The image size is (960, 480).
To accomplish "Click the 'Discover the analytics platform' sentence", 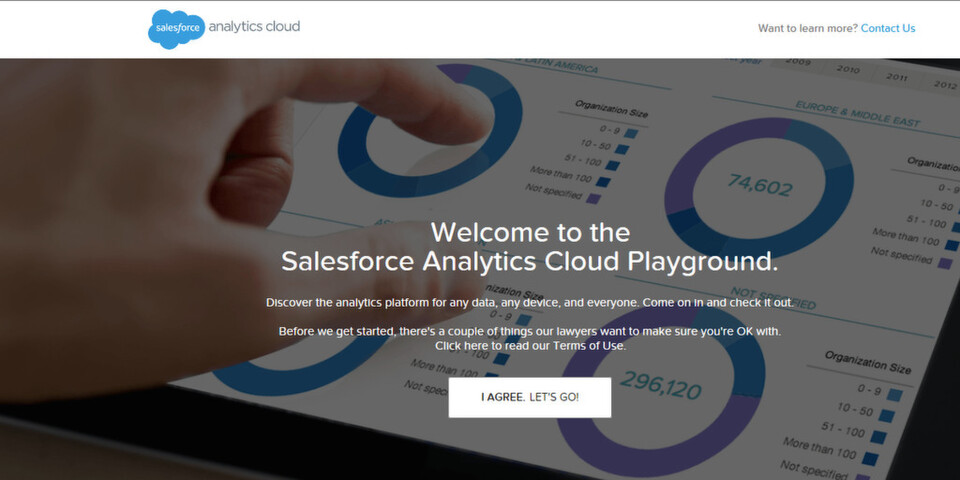I will (x=530, y=302).
